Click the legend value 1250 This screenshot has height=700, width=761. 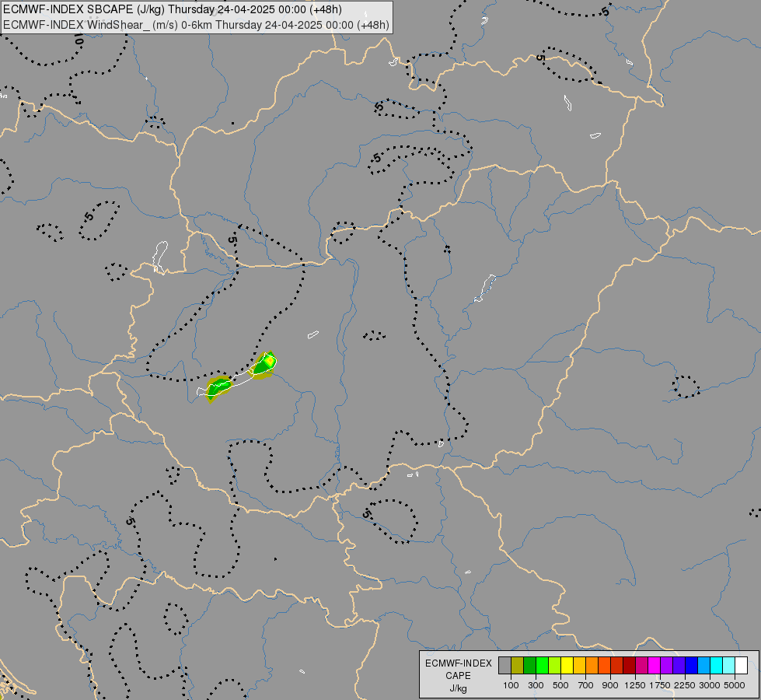coord(635,685)
